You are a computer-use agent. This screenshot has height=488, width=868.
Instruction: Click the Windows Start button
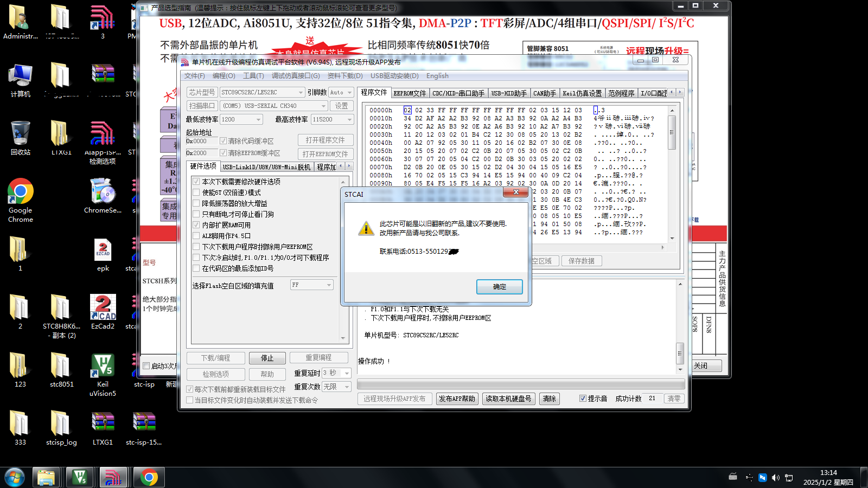point(15,477)
